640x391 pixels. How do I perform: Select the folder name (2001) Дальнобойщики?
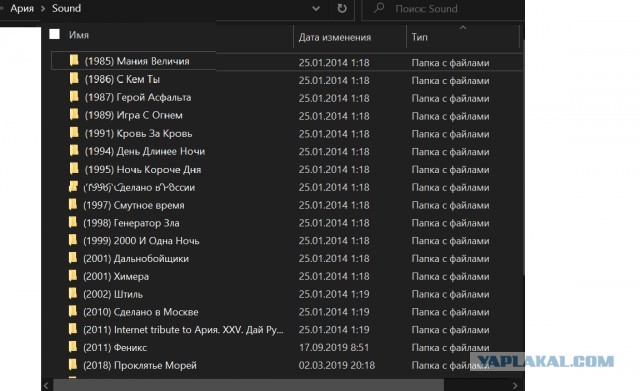tap(136, 259)
